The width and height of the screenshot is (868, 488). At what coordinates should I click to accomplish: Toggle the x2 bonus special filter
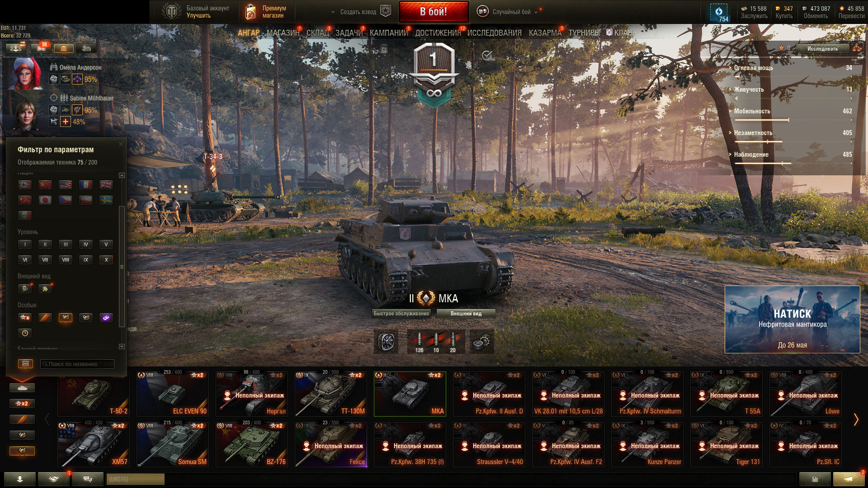25,318
